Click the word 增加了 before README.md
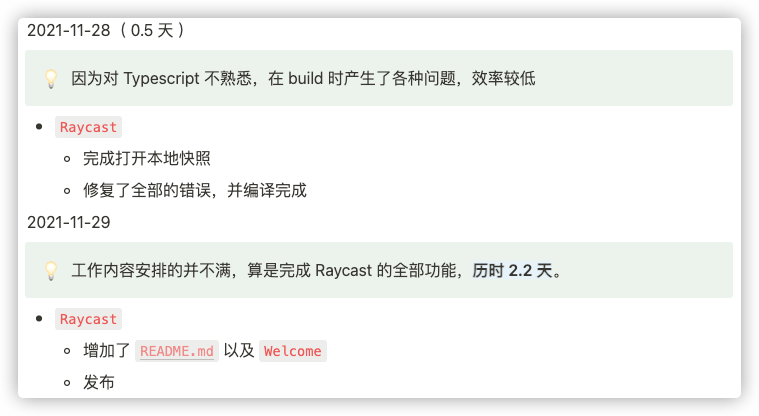 coord(107,351)
